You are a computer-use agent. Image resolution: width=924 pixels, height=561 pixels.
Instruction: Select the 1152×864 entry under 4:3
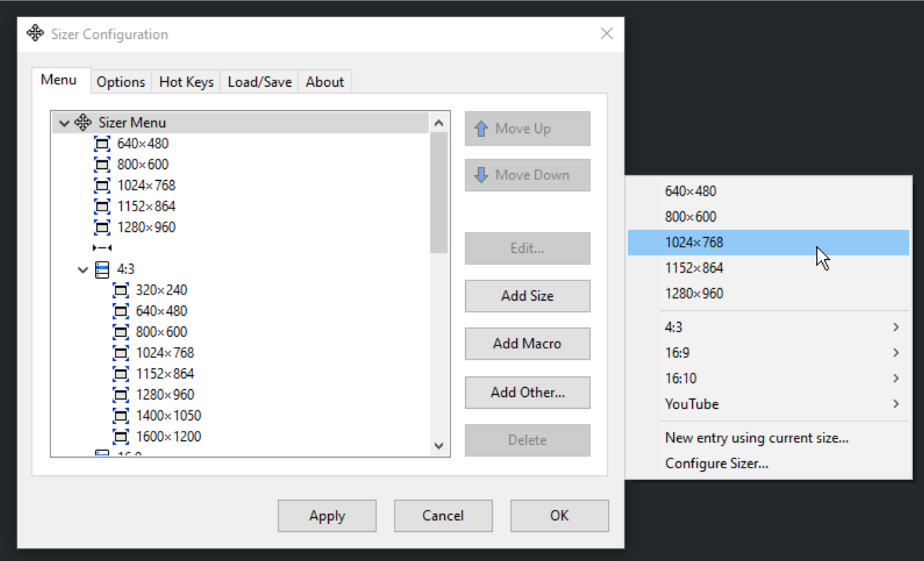point(165,374)
